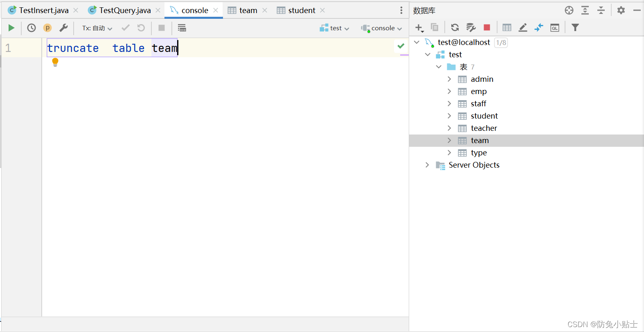Close the console tab

(x=216, y=10)
